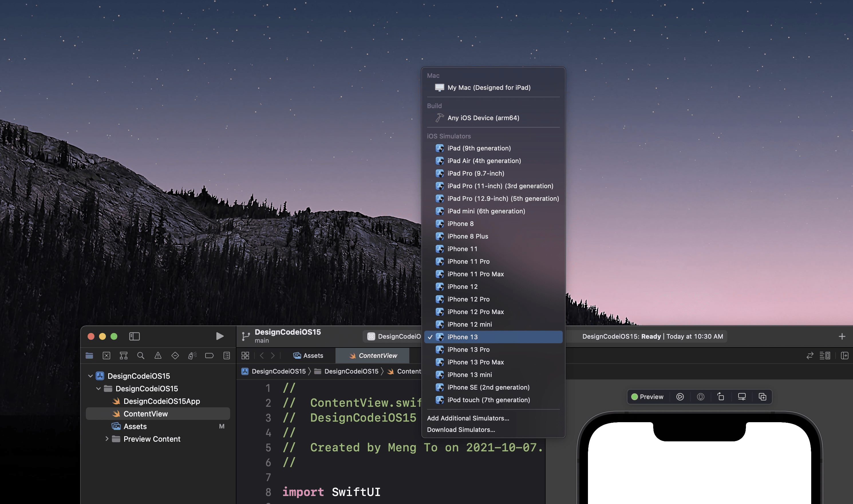Expand the Preview Content folder
The image size is (853, 504).
(107, 439)
